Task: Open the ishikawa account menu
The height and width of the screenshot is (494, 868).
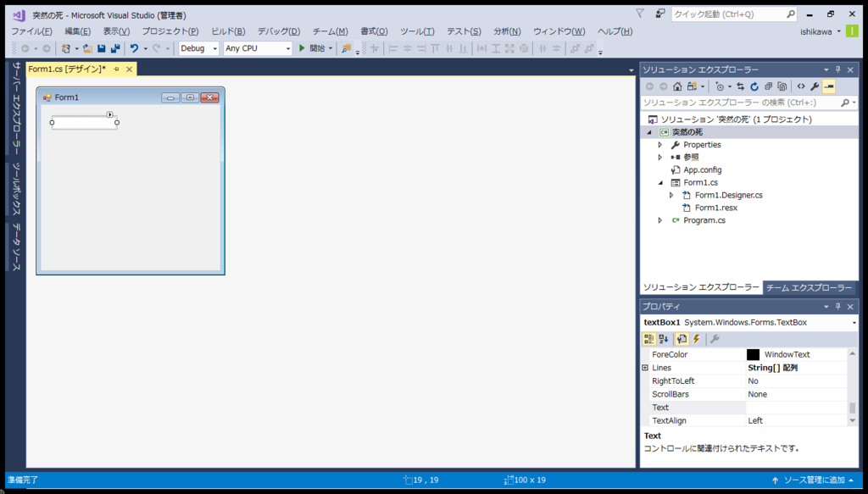Action: click(821, 31)
